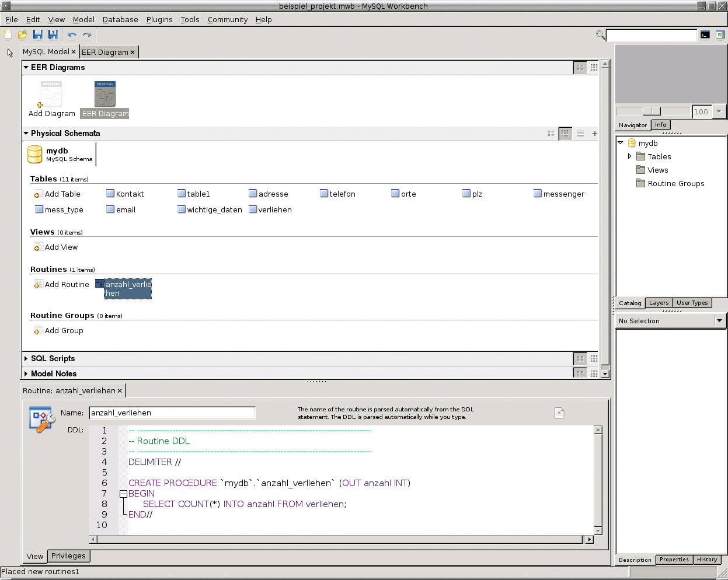Switch to the Privileges tab

tap(68, 556)
